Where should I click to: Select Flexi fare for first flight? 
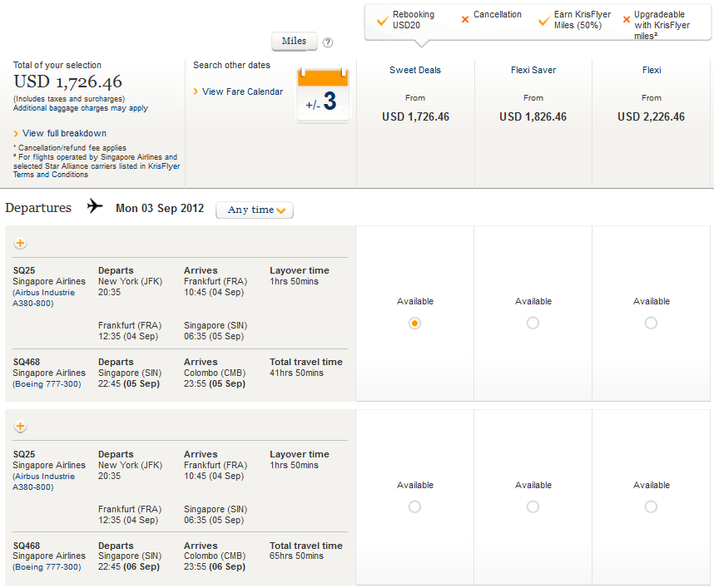(651, 323)
